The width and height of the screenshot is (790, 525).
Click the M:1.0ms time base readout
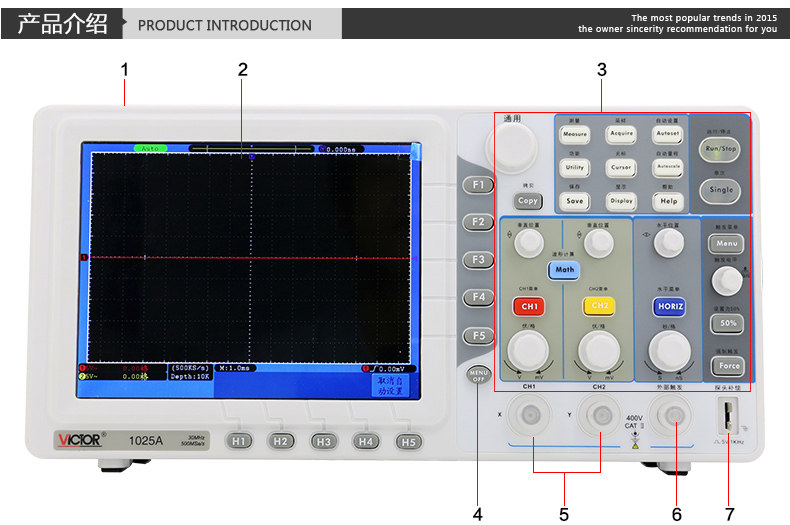tap(235, 368)
